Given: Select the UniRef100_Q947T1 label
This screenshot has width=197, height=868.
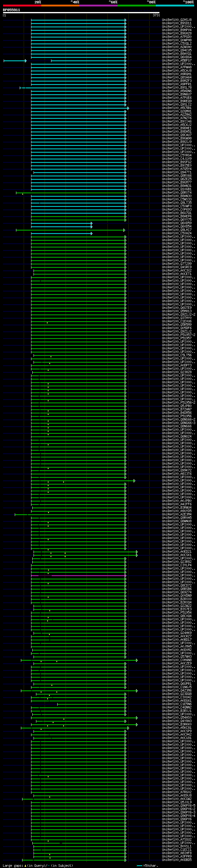Looking at the screenshot, I should (177, 172).
